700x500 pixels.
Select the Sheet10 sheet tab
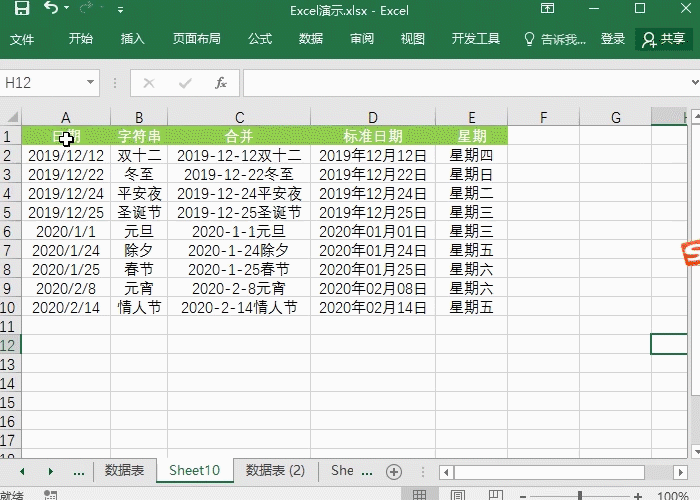click(195, 471)
